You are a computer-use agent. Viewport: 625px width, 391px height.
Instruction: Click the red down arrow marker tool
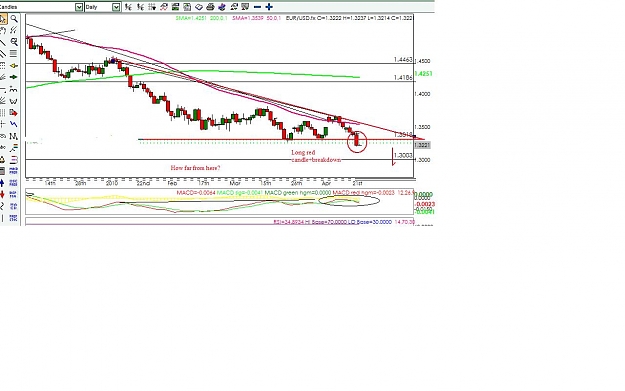point(2,195)
